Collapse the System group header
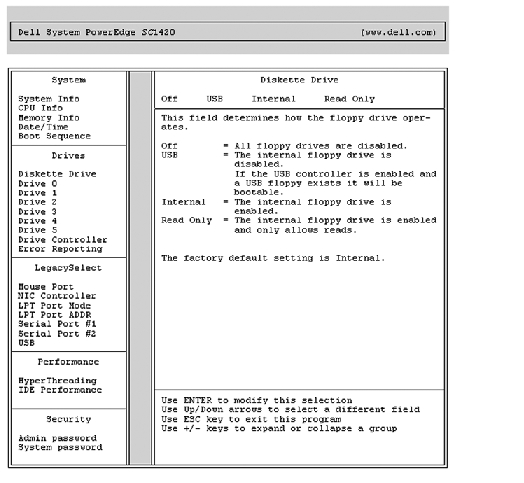The width and height of the screenshot is (524, 483). [x=69, y=80]
